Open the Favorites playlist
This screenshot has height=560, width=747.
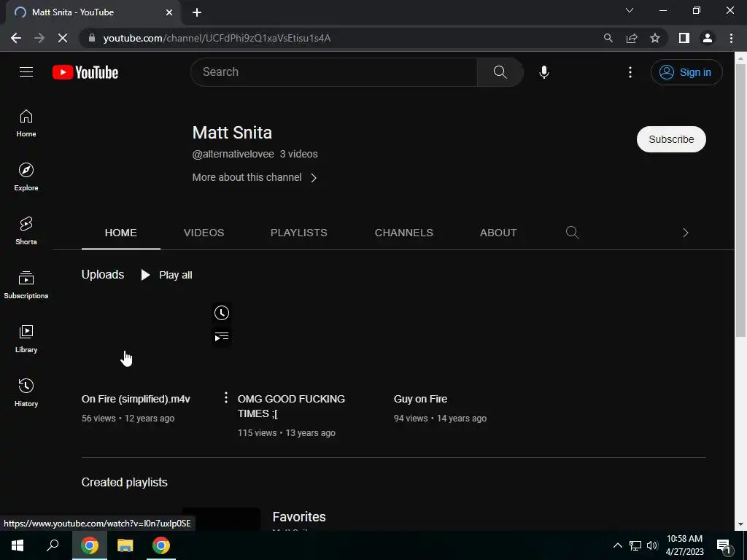[299, 517]
